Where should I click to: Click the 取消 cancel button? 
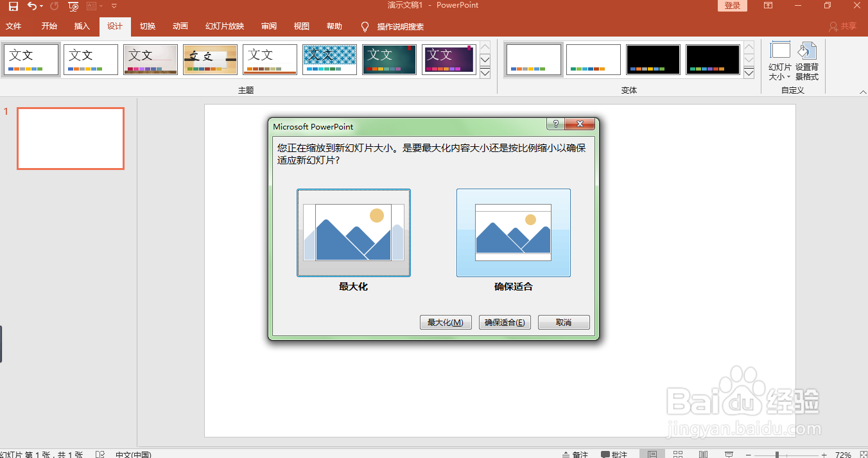coord(564,323)
